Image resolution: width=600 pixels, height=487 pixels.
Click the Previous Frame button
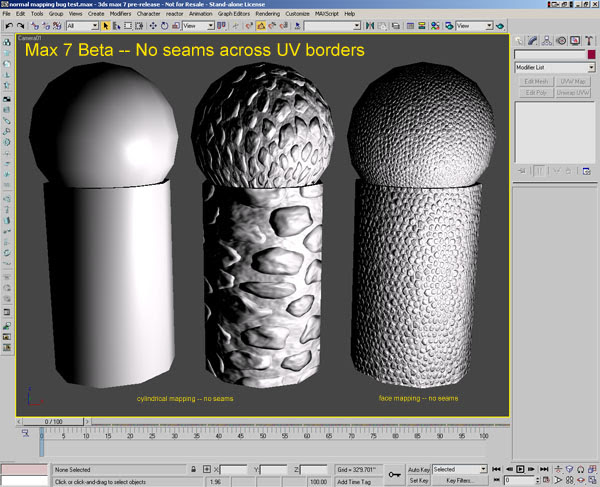[509, 469]
